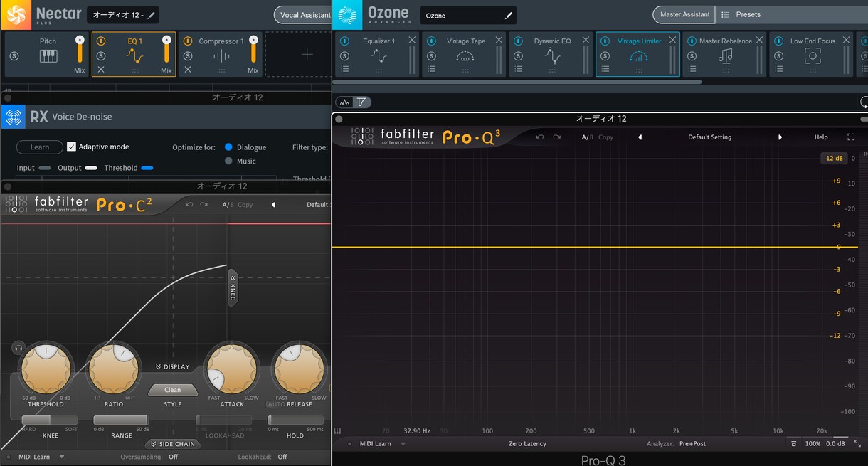The height and width of the screenshot is (466, 868).
Task: Edit the Ozone preset name with pencil icon
Action: pyautogui.click(x=508, y=15)
